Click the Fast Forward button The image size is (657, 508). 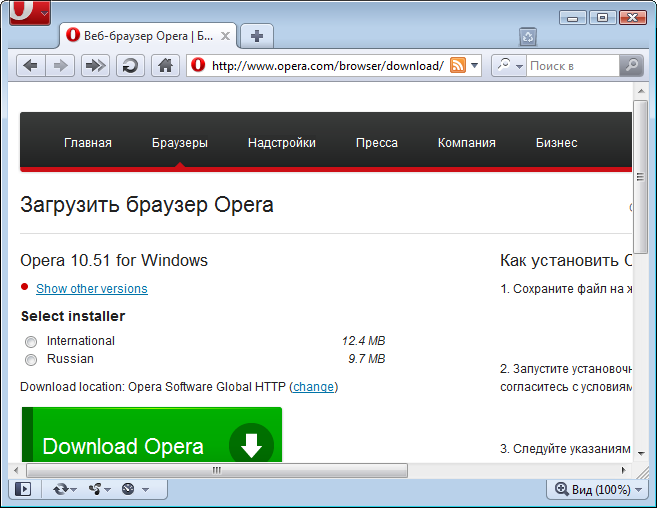click(95, 65)
